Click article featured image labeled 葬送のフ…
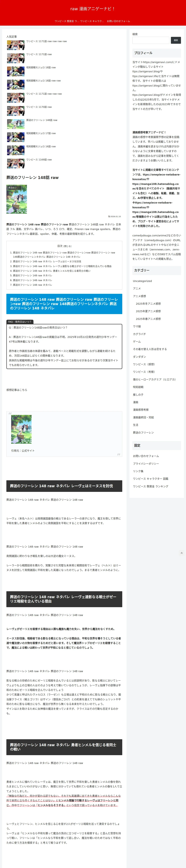This screenshot has width=186, height=868. [x=17, y=199]
